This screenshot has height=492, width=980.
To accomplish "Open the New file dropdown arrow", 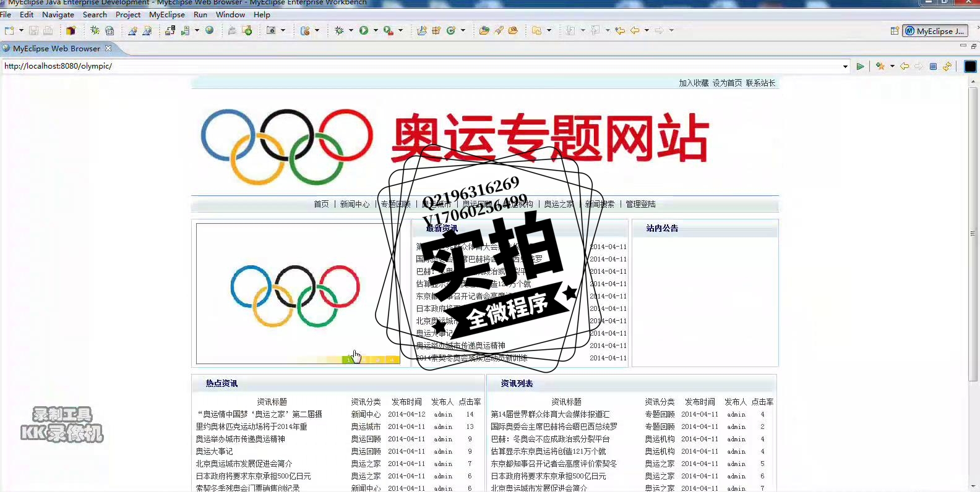I will point(21,30).
